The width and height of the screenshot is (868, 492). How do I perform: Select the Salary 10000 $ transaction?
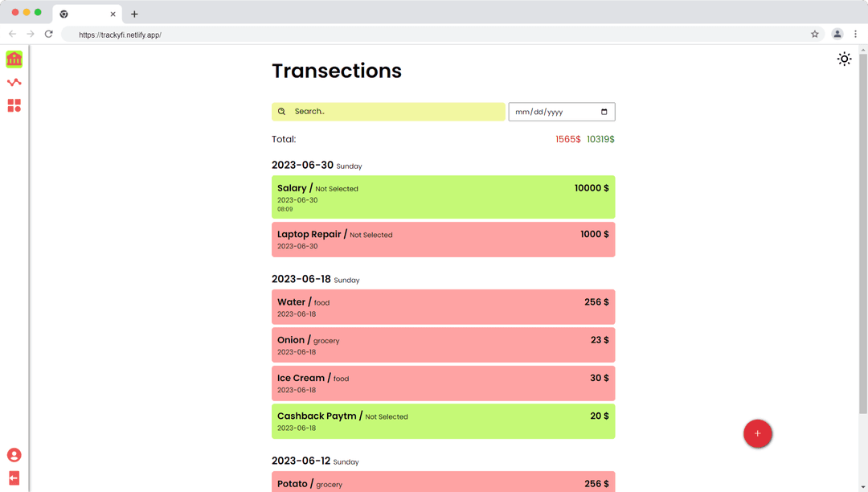click(x=443, y=197)
